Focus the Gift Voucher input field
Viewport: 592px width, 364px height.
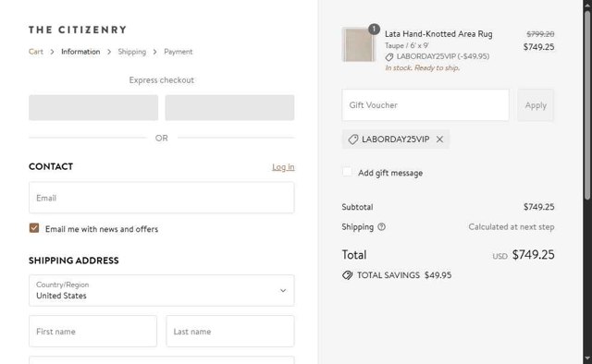point(425,105)
